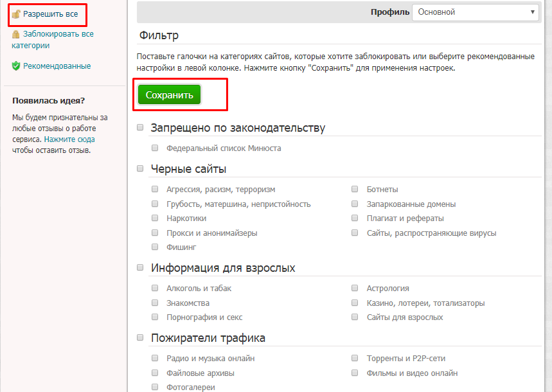The image size is (552, 392).
Task: Check the Казино, лотереи, тотализаторы checkbox
Action: click(x=355, y=303)
